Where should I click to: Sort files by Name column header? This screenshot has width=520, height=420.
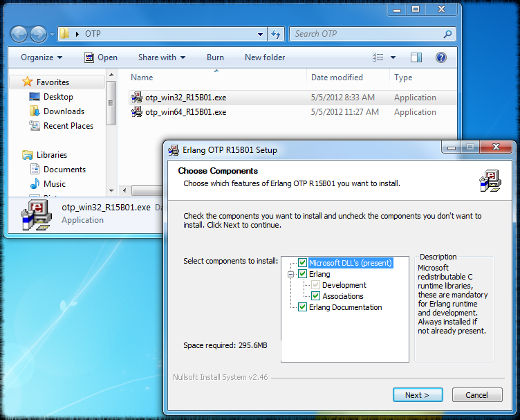point(142,77)
